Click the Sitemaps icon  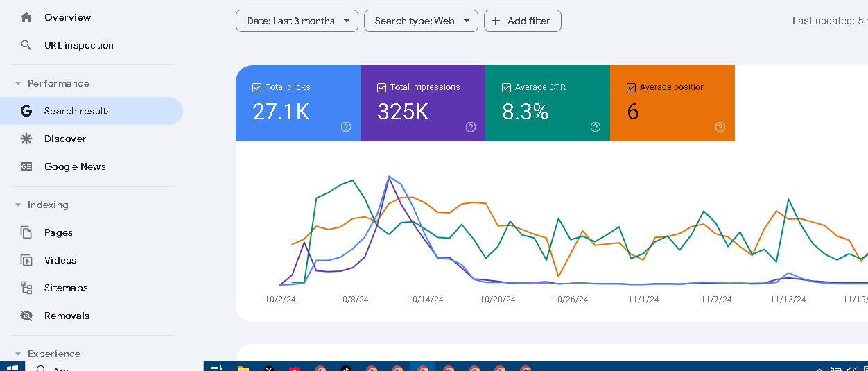point(26,288)
